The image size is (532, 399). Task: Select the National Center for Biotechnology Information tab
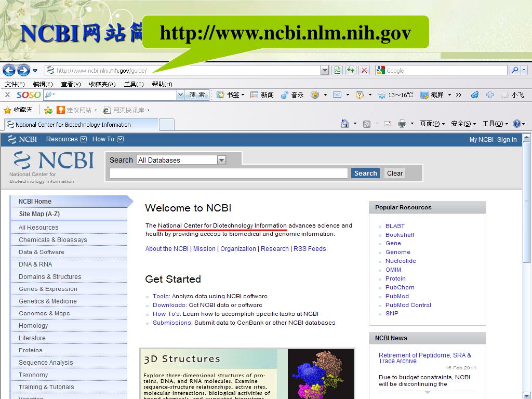point(82,125)
